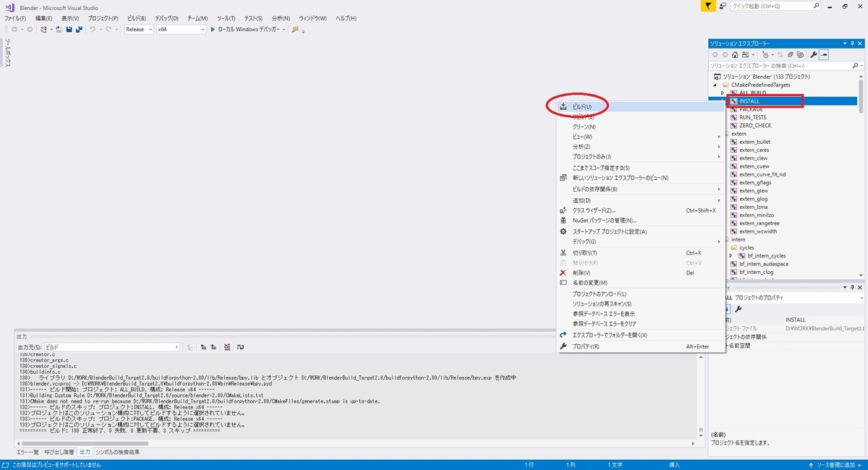Click the Solution Explorer home icon
The width and height of the screenshot is (868, 470).
(x=735, y=55)
